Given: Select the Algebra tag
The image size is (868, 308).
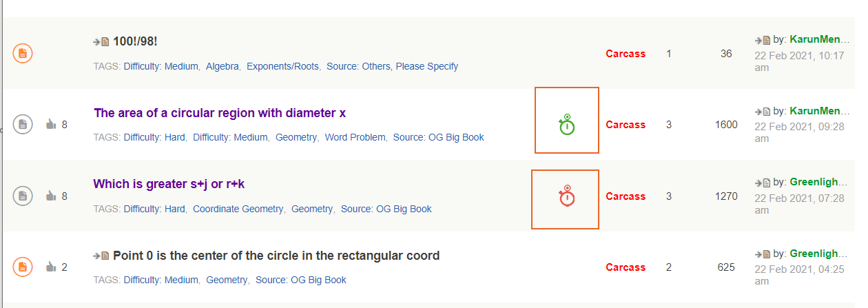Looking at the screenshot, I should coord(222,67).
